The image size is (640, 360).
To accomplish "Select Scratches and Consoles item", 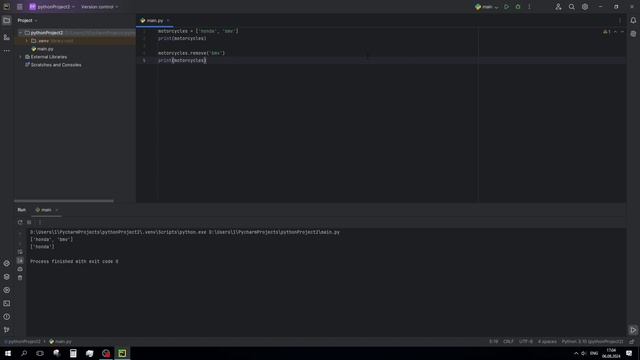I will tap(56, 65).
